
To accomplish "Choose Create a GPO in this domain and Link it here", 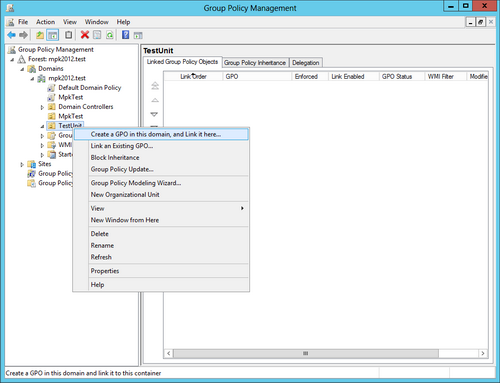I will pyautogui.click(x=161, y=134).
